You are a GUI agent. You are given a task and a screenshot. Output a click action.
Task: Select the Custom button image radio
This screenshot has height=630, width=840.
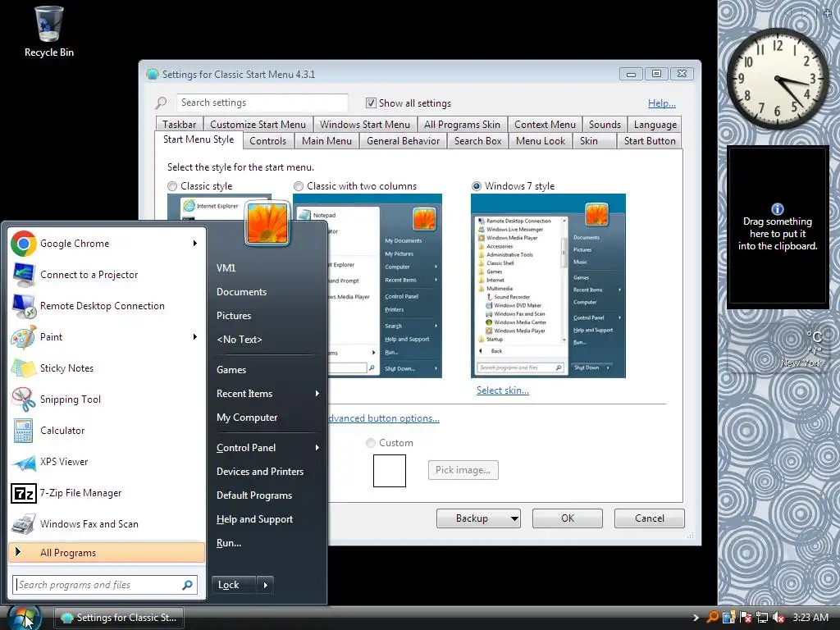pos(370,443)
